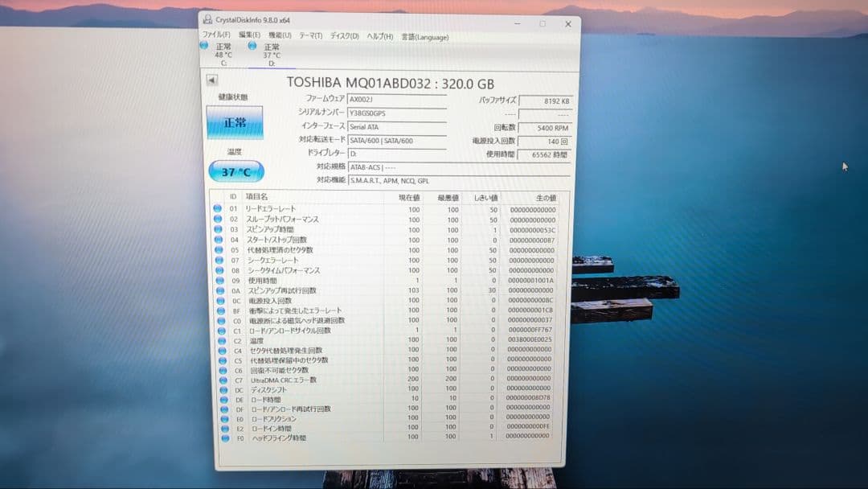
Task: Click the status icon for ID 01 リードエラーレート
Action: [x=217, y=208]
